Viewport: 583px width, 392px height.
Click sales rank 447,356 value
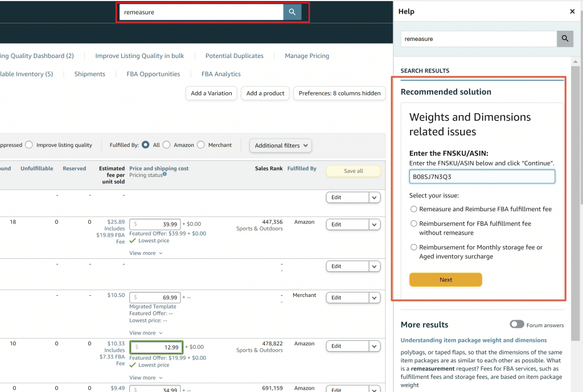point(272,222)
